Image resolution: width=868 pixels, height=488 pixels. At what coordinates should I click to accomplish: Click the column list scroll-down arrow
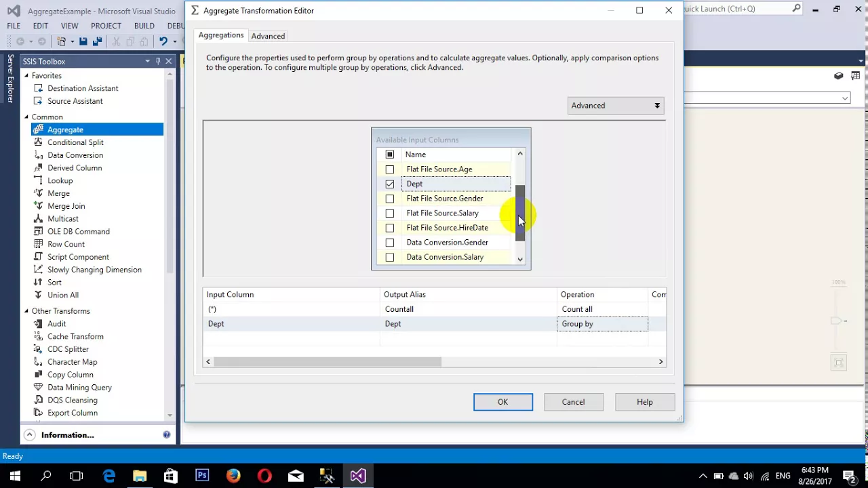(520, 259)
